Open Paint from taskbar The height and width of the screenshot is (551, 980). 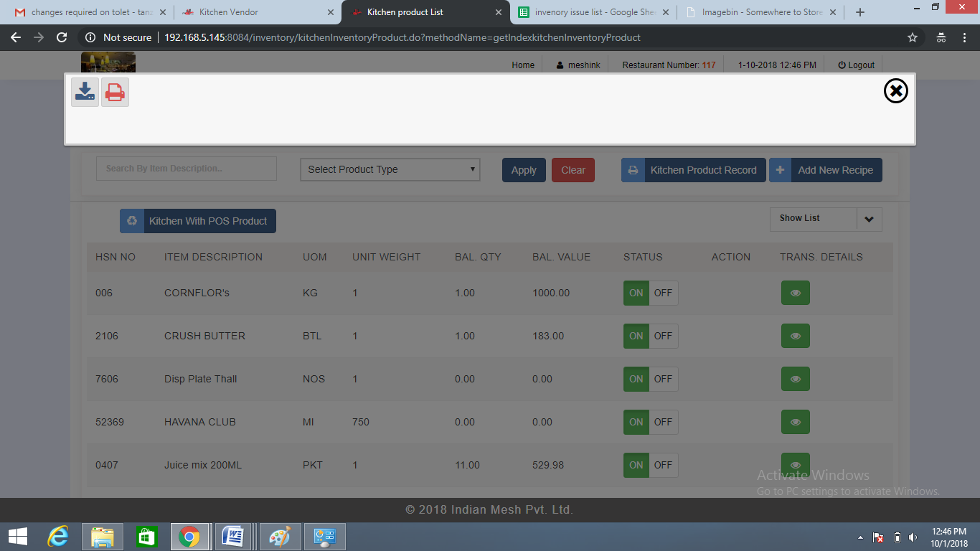(x=279, y=536)
